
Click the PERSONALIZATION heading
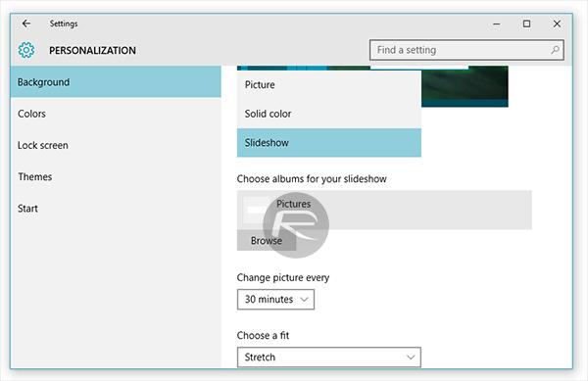(93, 51)
